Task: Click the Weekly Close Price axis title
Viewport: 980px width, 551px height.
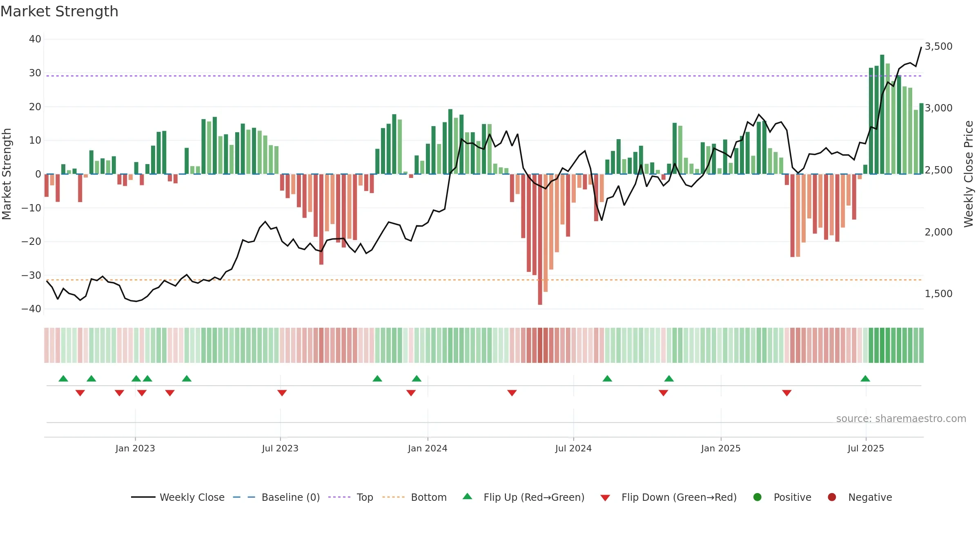Action: [969, 174]
